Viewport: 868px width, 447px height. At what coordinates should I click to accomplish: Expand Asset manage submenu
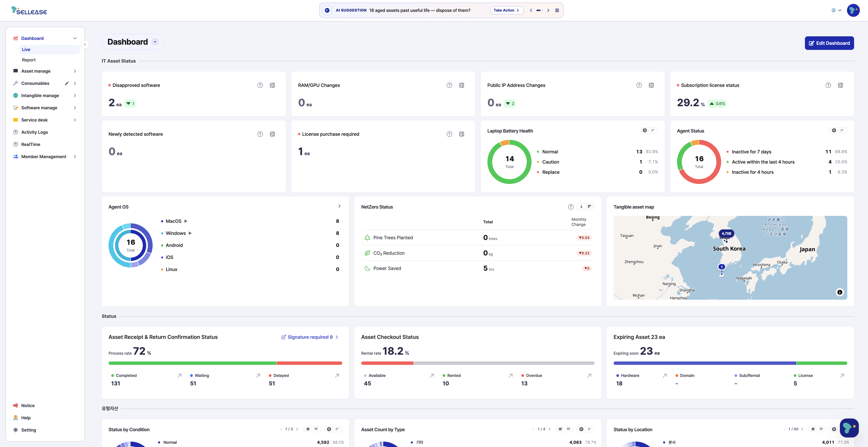pyautogui.click(x=75, y=71)
